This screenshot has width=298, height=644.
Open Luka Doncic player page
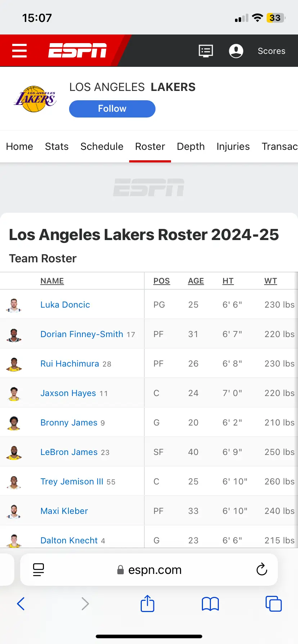click(65, 305)
